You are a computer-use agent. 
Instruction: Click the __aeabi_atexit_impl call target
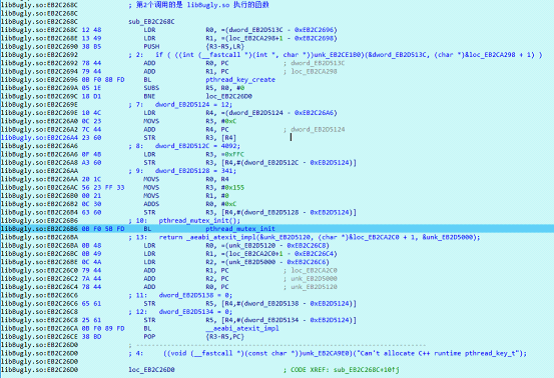tap(242, 329)
